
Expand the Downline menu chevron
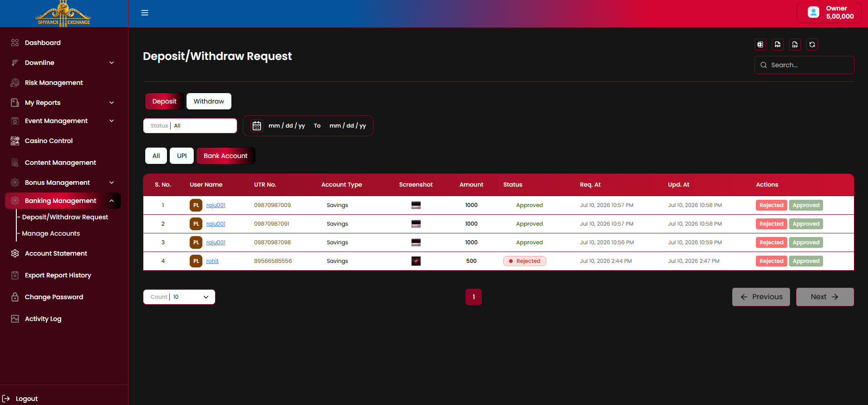[112, 63]
